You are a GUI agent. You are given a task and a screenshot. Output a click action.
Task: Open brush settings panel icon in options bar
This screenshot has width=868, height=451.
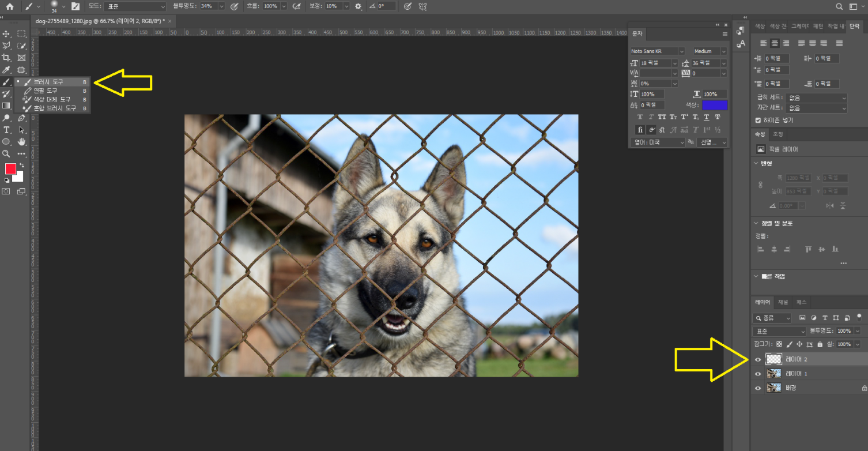tap(75, 6)
